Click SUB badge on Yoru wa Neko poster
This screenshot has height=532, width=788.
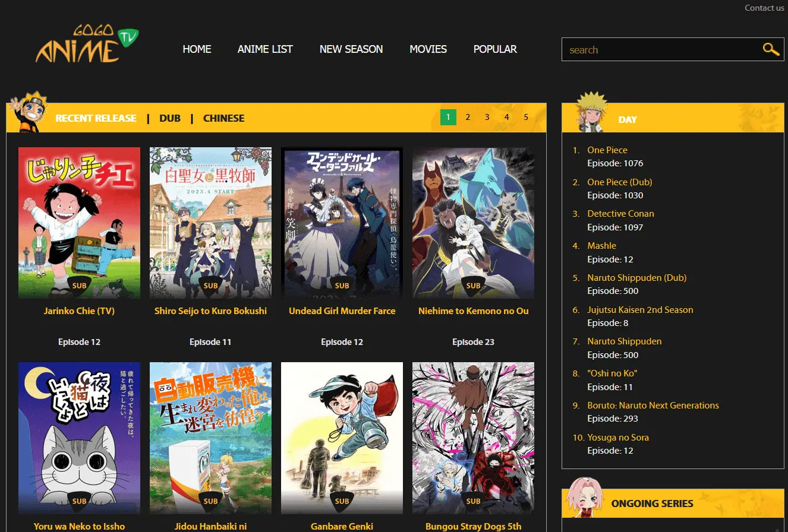79,501
